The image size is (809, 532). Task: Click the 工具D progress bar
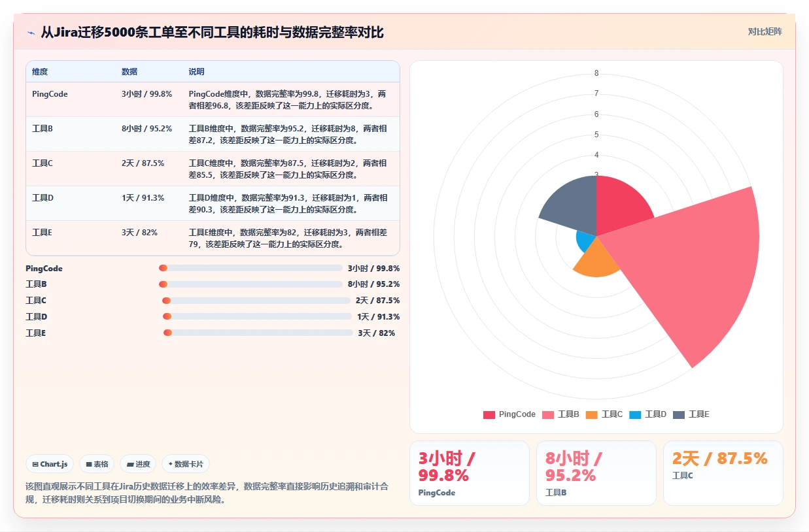point(257,316)
